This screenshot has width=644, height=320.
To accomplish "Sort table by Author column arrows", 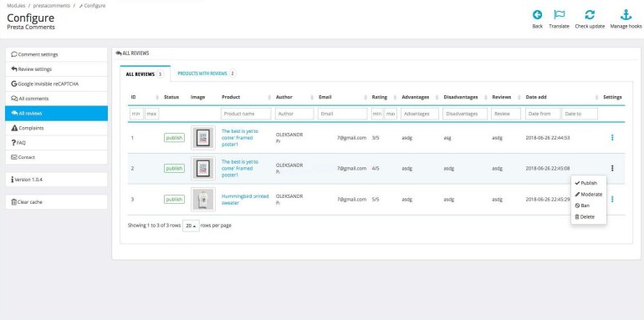I will tap(312, 97).
